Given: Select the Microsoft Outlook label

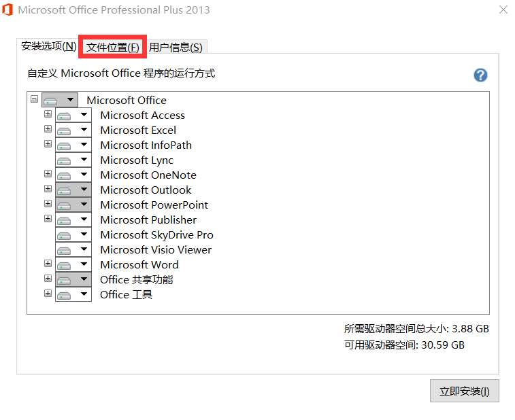Looking at the screenshot, I should click(x=146, y=190).
